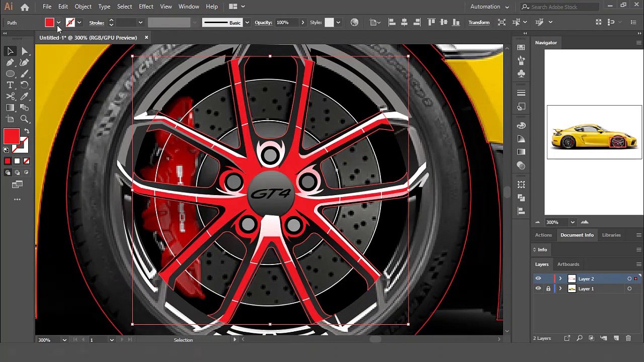Open the File menu
The image size is (644, 362).
tap(47, 7)
